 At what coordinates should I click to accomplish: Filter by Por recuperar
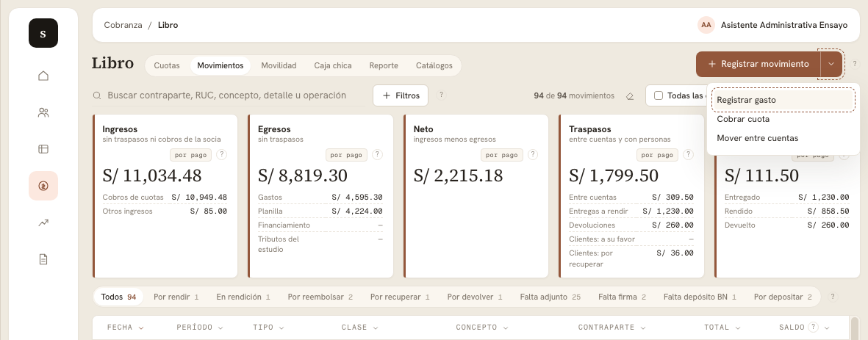point(401,297)
